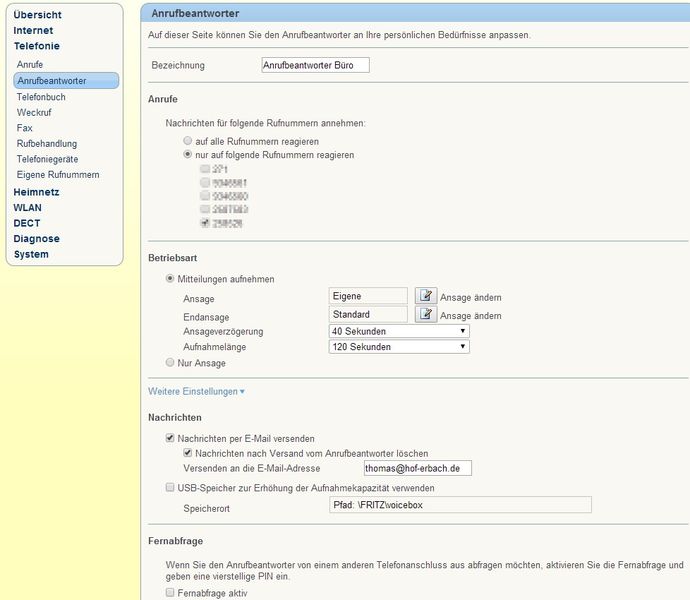Go to Weckruf submenu entry

click(x=34, y=112)
